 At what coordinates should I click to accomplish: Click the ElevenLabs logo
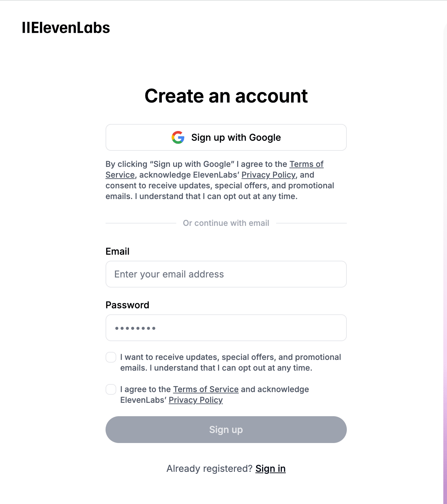click(66, 28)
